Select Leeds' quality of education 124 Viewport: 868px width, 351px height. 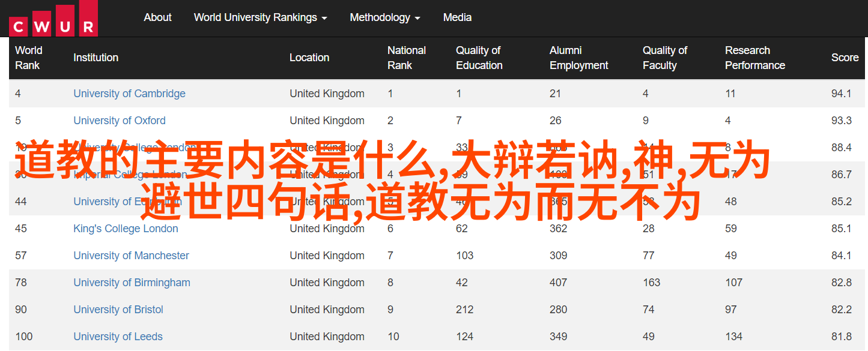(x=465, y=337)
